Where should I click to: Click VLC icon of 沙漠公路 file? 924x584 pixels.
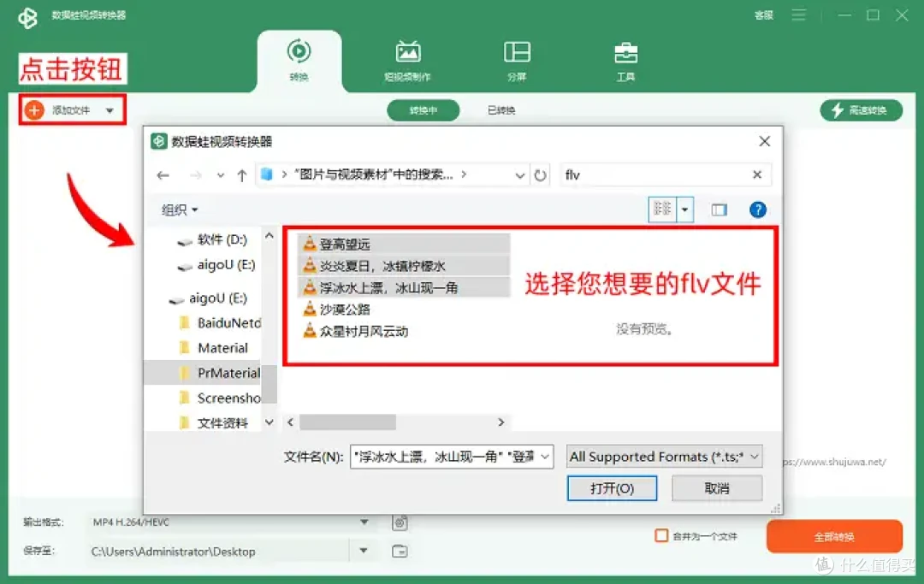310,309
